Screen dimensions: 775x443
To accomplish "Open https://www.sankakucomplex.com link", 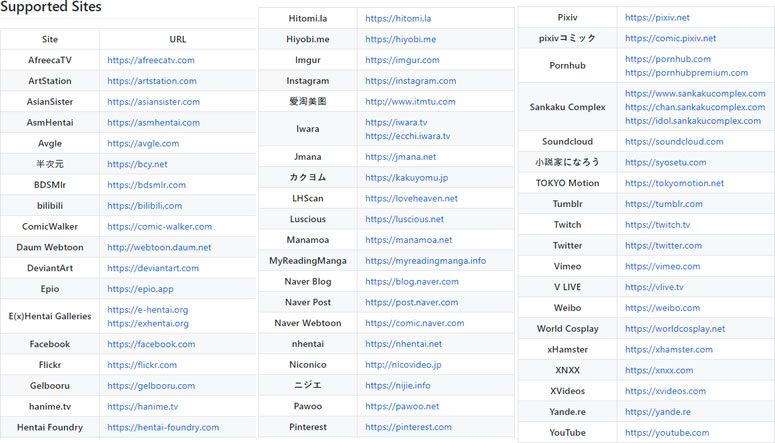I will point(695,93).
